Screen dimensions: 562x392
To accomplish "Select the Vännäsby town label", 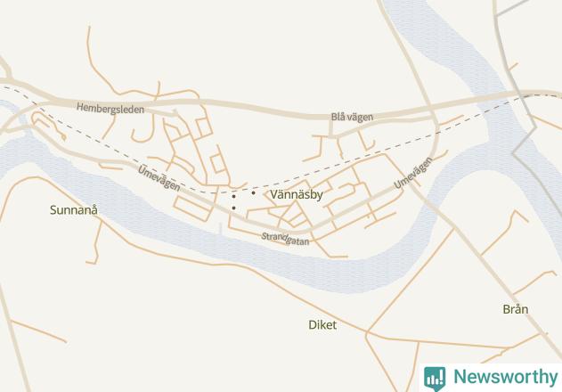I will click(297, 195).
